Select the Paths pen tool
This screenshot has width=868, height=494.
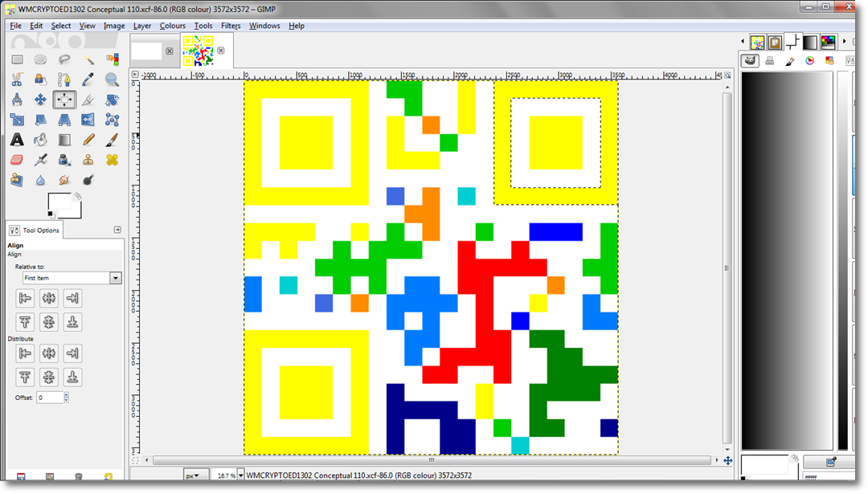pyautogui.click(x=64, y=80)
